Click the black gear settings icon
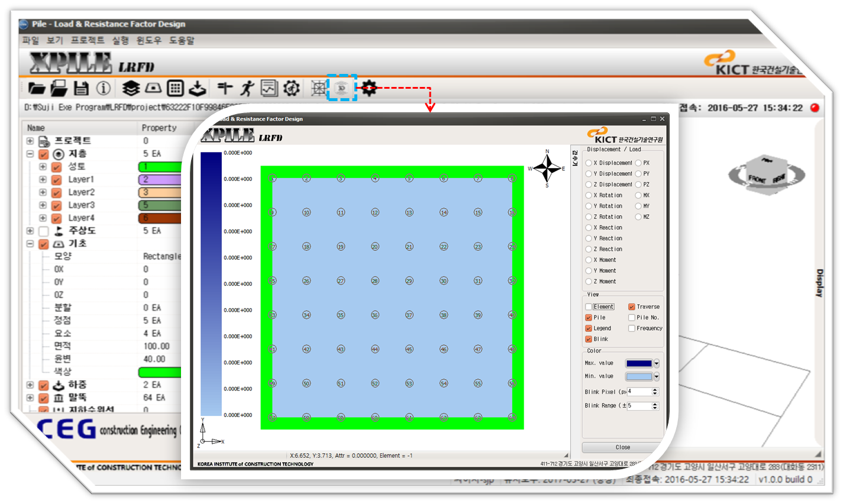 coord(369,89)
